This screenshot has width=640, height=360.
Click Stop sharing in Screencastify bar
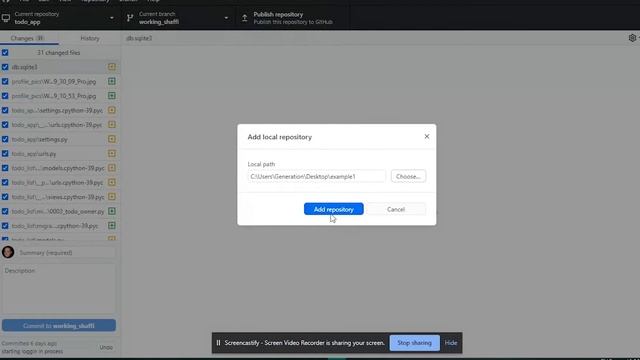coord(414,343)
